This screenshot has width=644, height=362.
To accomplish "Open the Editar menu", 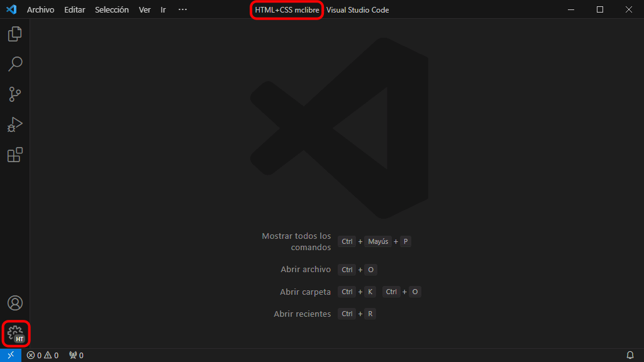I will click(x=74, y=10).
